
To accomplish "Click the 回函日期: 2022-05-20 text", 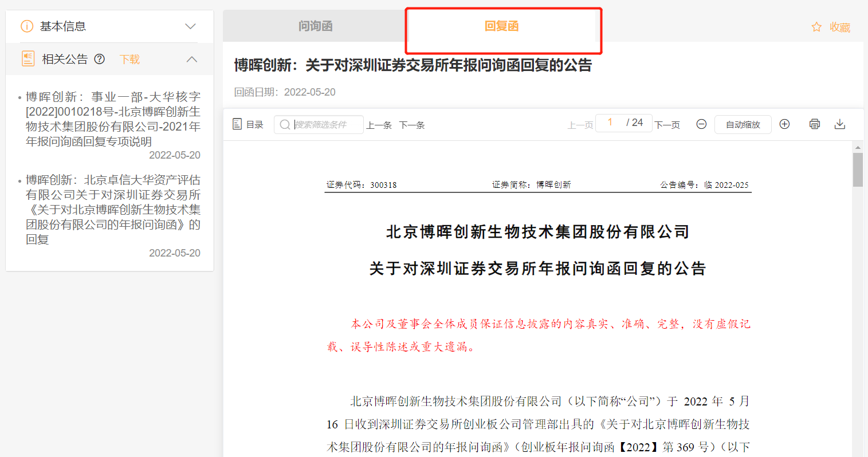I will tap(285, 92).
